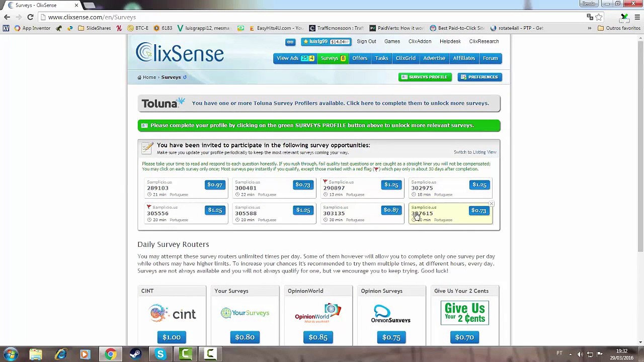
Task: Click the Windows Start button
Action: (11, 354)
